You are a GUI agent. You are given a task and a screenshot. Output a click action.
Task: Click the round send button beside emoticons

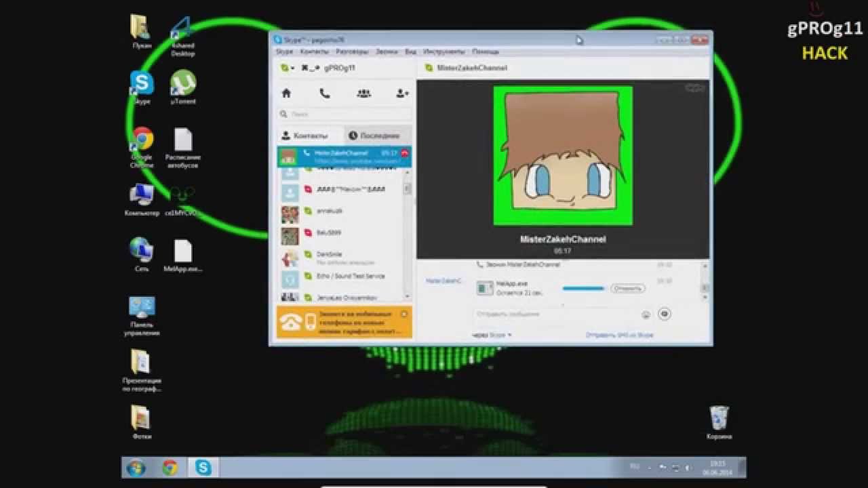(x=665, y=314)
